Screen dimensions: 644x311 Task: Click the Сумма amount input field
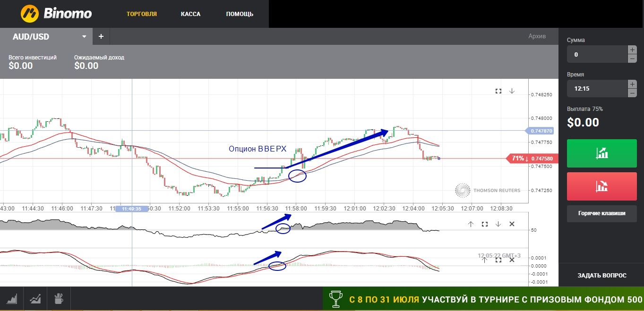click(x=597, y=54)
